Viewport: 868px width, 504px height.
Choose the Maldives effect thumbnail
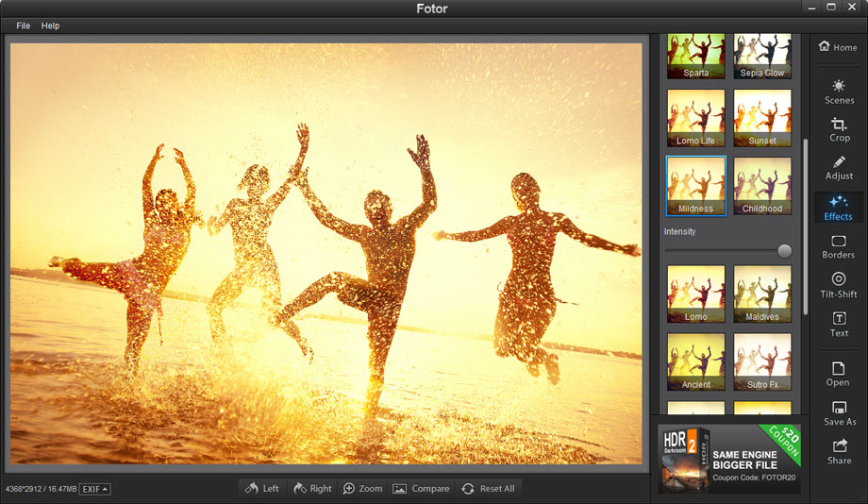coord(762,294)
